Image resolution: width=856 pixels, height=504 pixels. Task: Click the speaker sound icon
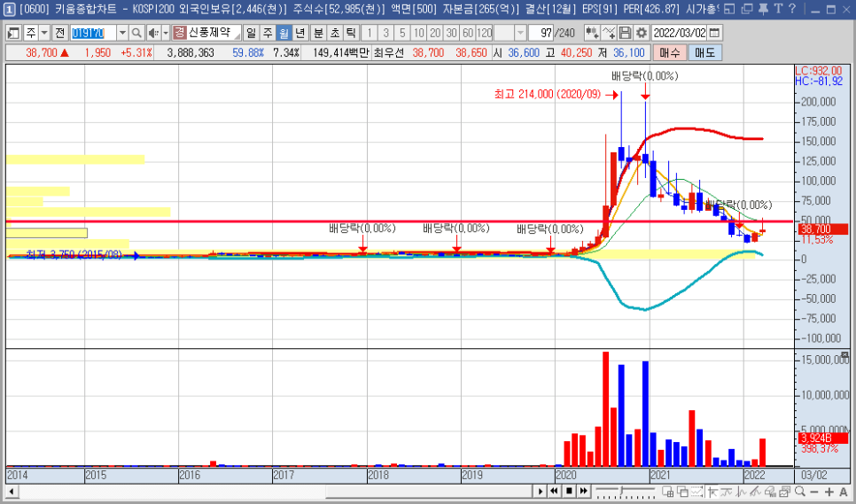click(152, 33)
